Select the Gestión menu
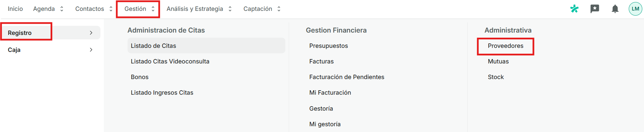 coord(139,9)
